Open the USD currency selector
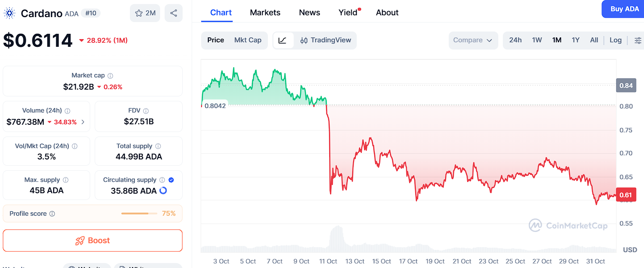 click(630, 250)
